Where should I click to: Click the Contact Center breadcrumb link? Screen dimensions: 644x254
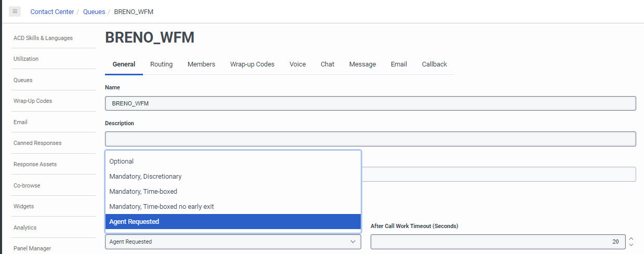coord(52,11)
